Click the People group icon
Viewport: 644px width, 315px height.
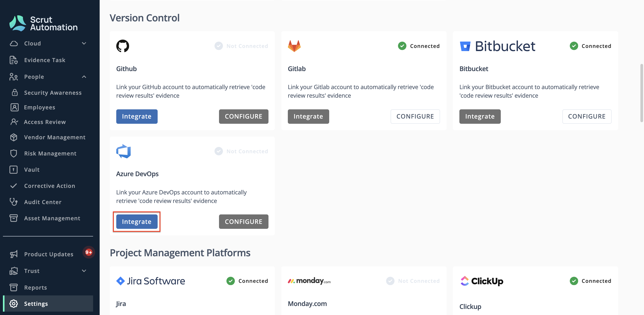click(14, 77)
